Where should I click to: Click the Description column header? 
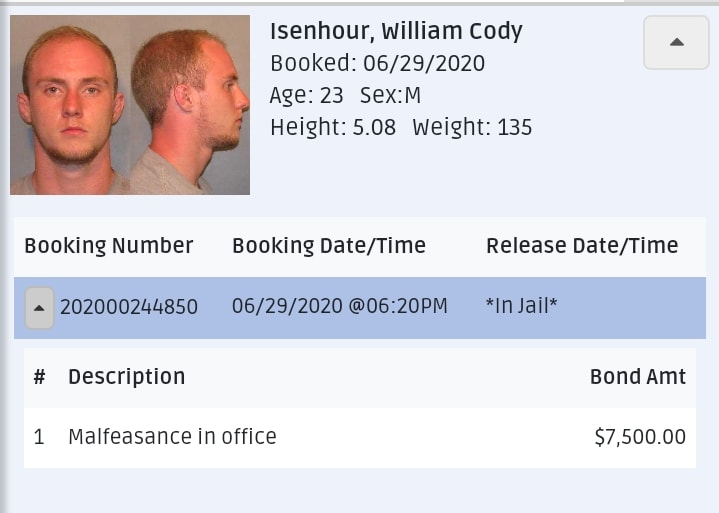(127, 377)
